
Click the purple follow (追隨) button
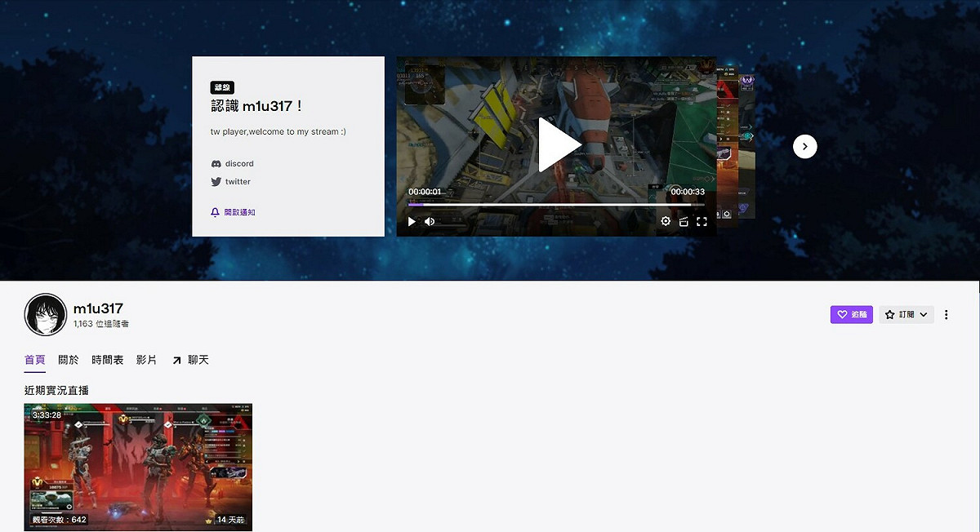point(852,314)
